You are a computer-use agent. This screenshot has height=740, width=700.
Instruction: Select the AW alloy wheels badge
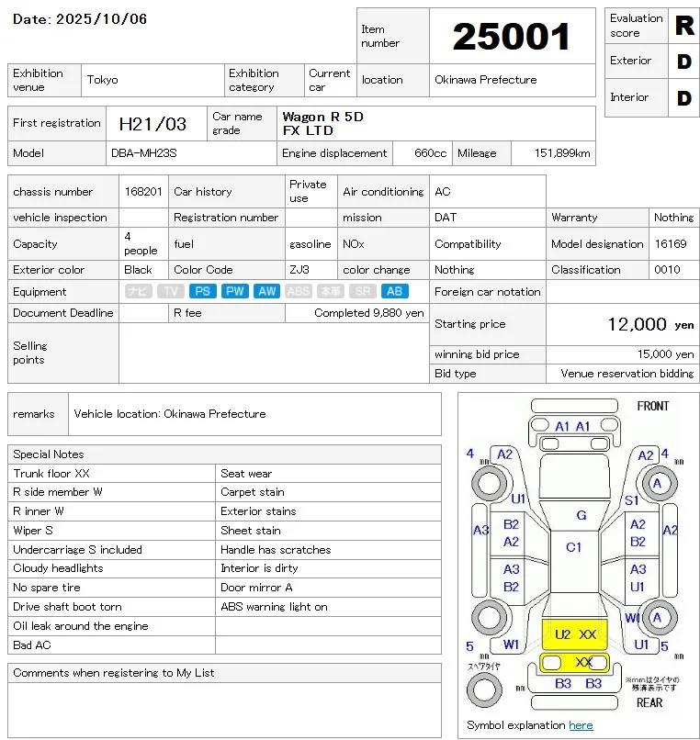pos(267,292)
